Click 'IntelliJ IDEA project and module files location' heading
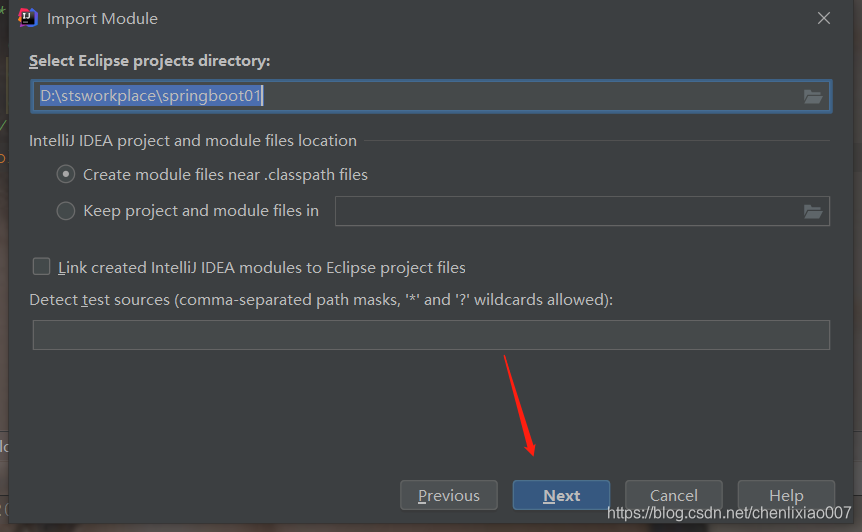The height and width of the screenshot is (532, 862). pos(193,141)
